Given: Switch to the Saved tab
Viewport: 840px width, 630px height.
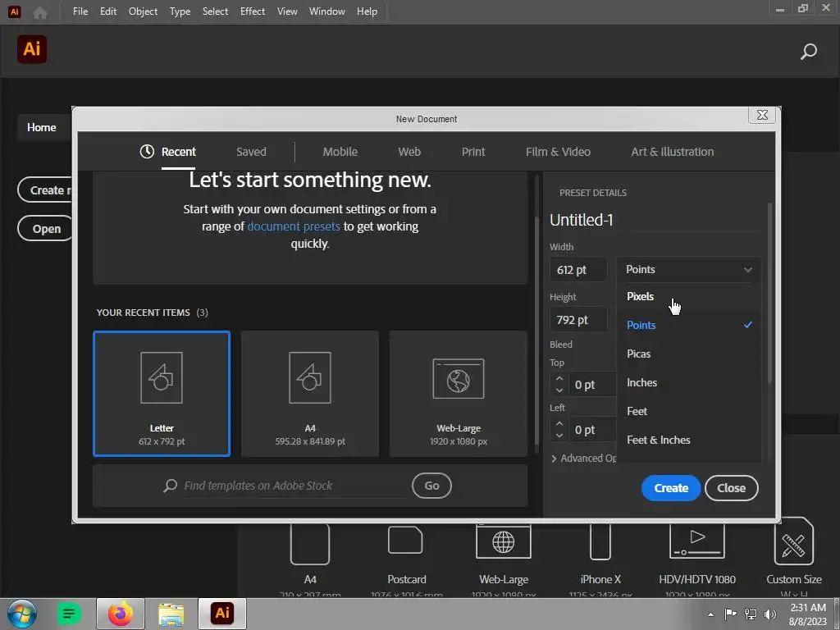Looking at the screenshot, I should [x=251, y=152].
